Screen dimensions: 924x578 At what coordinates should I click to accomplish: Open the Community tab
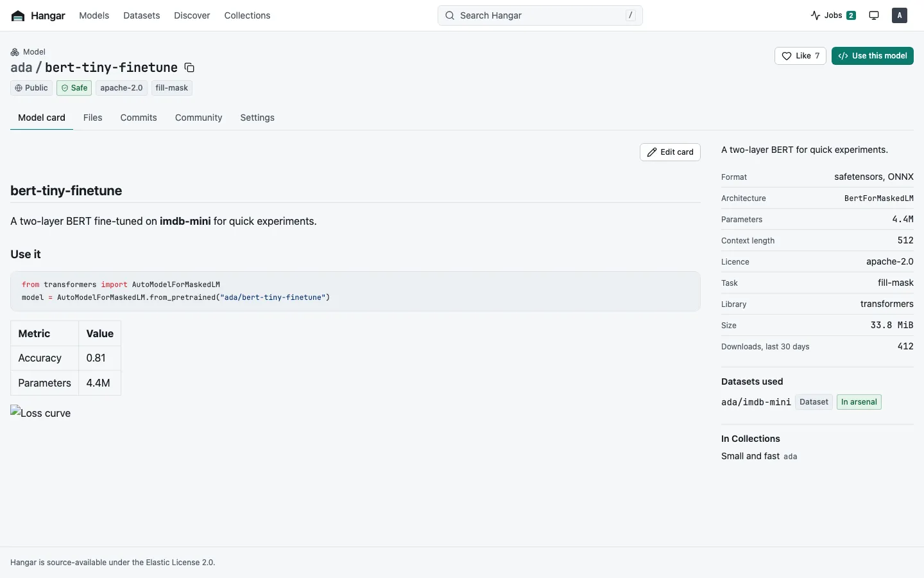(199, 118)
